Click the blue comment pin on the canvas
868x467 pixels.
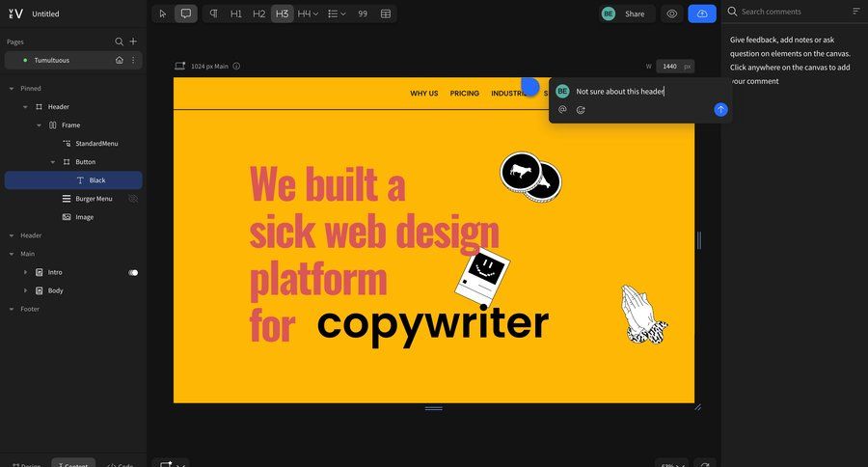pos(529,87)
